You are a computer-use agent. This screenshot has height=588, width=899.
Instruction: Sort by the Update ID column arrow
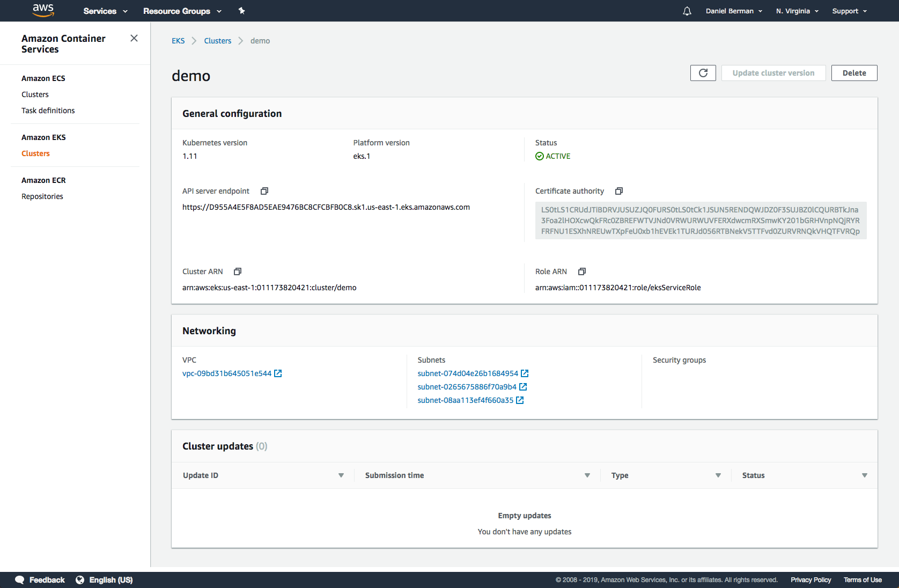coord(341,475)
